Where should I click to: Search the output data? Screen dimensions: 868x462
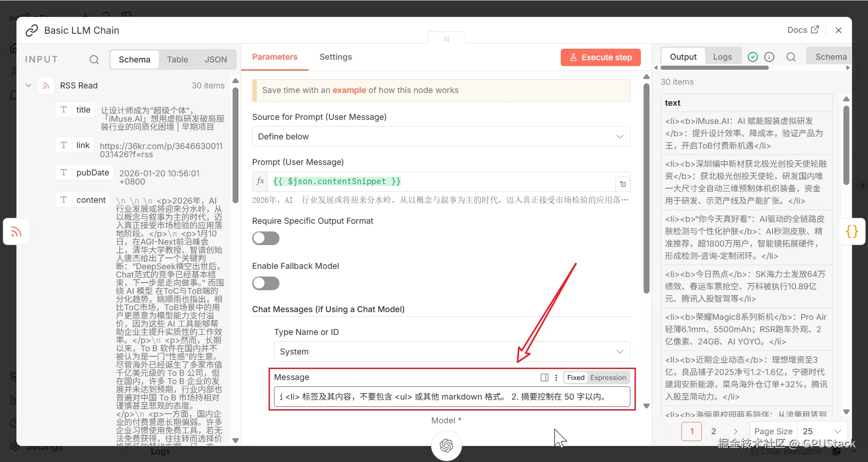791,57
